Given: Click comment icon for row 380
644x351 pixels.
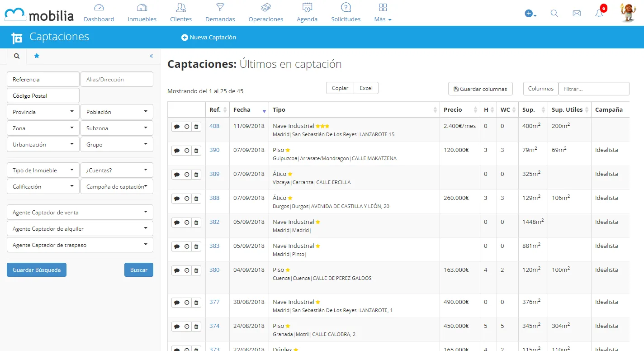Looking at the screenshot, I should tap(177, 270).
